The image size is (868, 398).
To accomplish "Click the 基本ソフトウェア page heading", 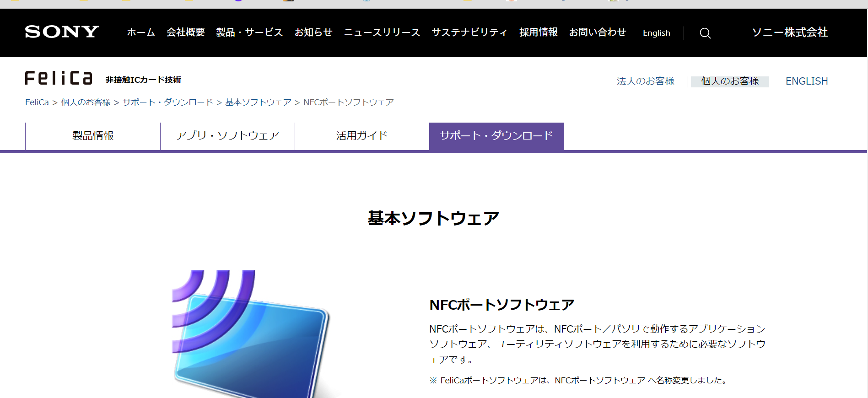I will pyautogui.click(x=433, y=218).
